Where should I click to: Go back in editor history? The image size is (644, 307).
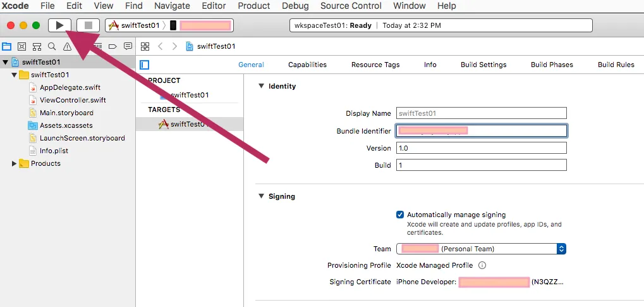pyautogui.click(x=160, y=46)
